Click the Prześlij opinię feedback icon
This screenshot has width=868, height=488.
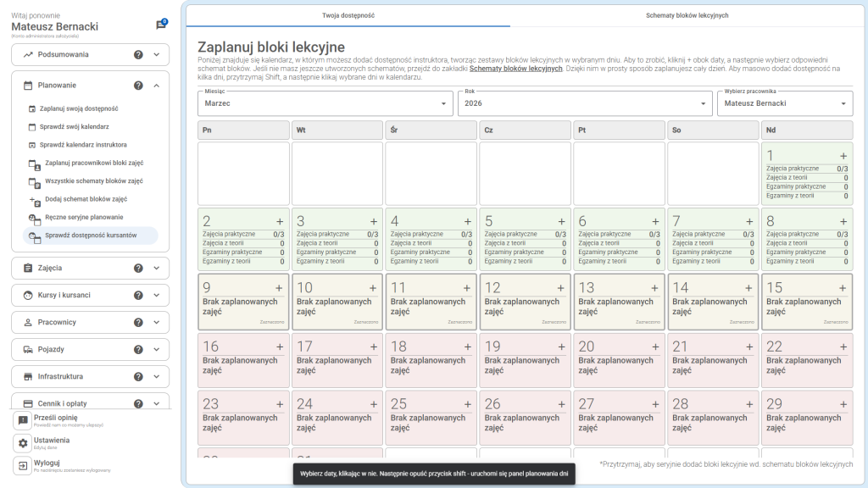23,421
